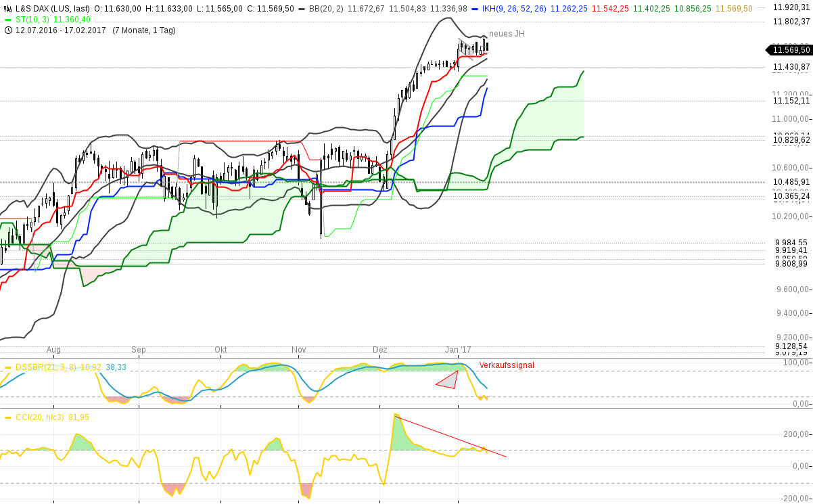Open the date range selector 12.07.2016 - 17.02.2017
This screenshot has height=504, width=813.
tap(61, 30)
